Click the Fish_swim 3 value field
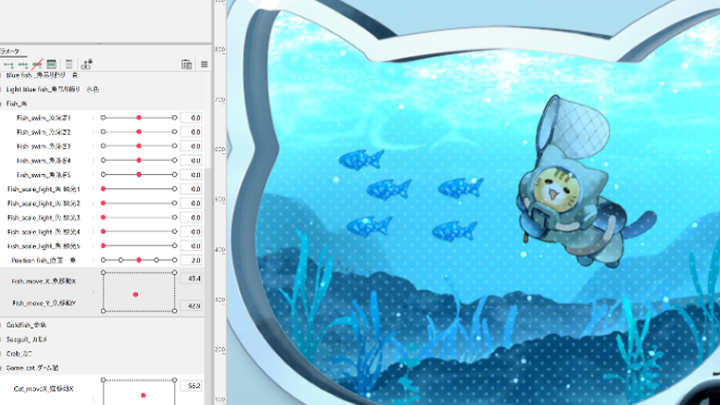The height and width of the screenshot is (405, 720). pyautogui.click(x=191, y=146)
